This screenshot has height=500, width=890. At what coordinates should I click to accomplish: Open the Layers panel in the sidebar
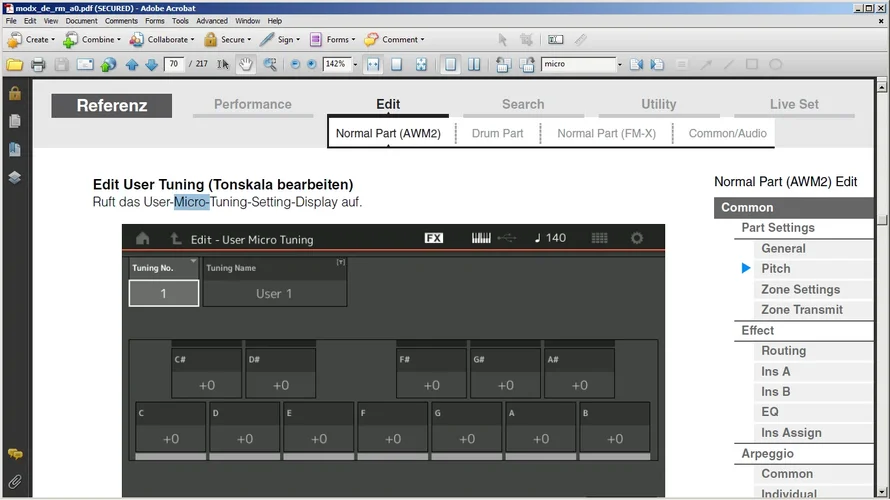15,178
